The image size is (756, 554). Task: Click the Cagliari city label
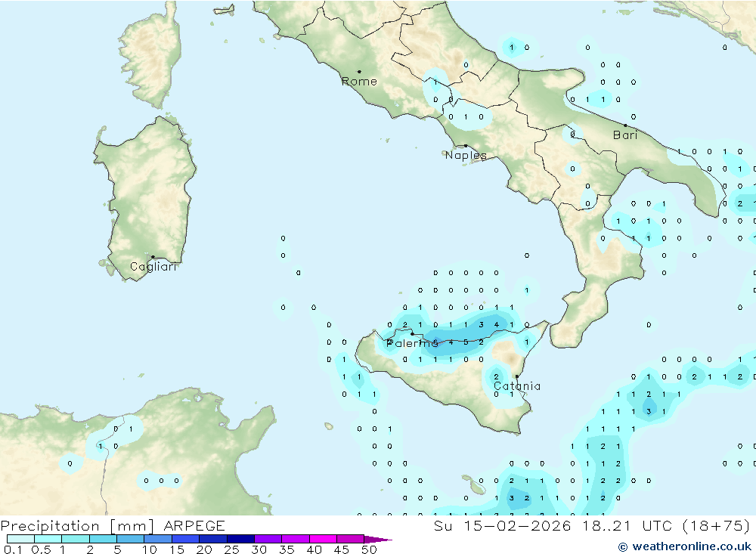pos(153,267)
